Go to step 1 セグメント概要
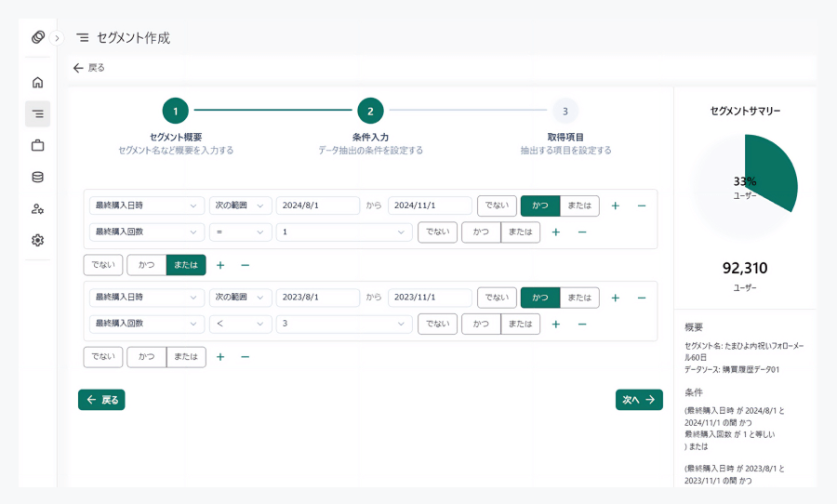This screenshot has width=837, height=504. (x=175, y=112)
